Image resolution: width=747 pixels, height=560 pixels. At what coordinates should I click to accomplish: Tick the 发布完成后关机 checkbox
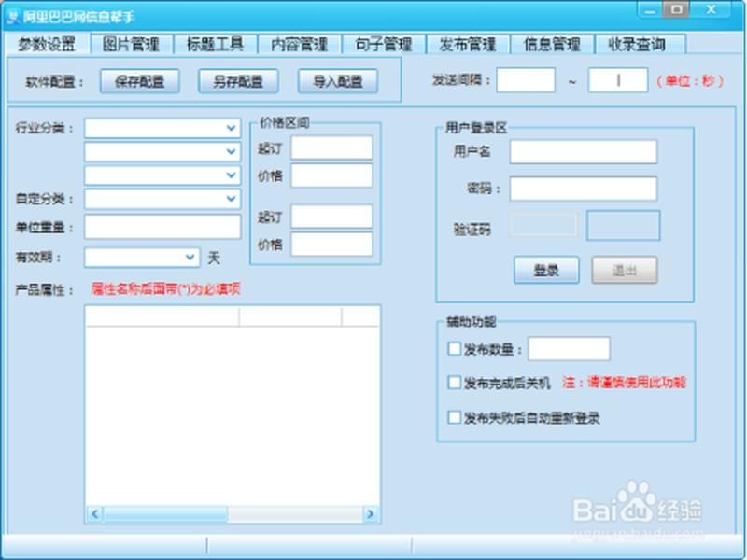coord(454,383)
